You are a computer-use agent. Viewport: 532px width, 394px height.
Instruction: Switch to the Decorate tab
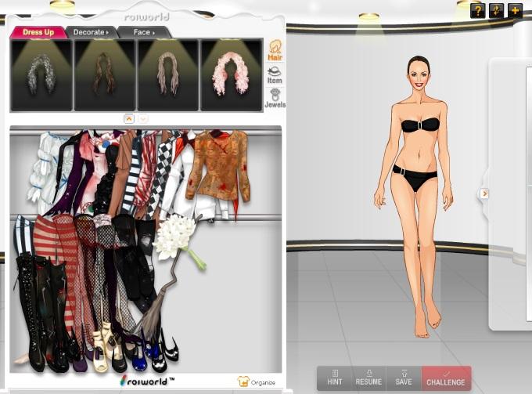[91, 32]
